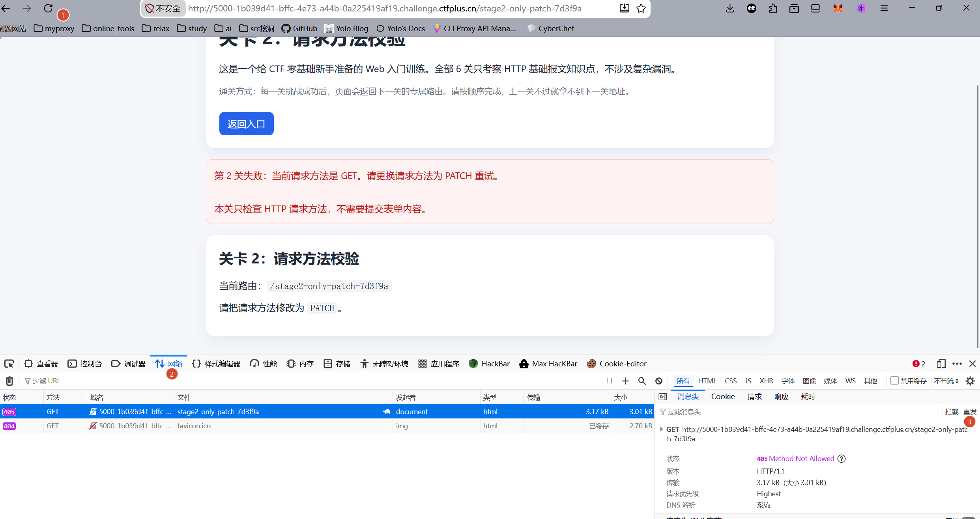Open the 响应 response tab
980x519 pixels.
point(781,397)
